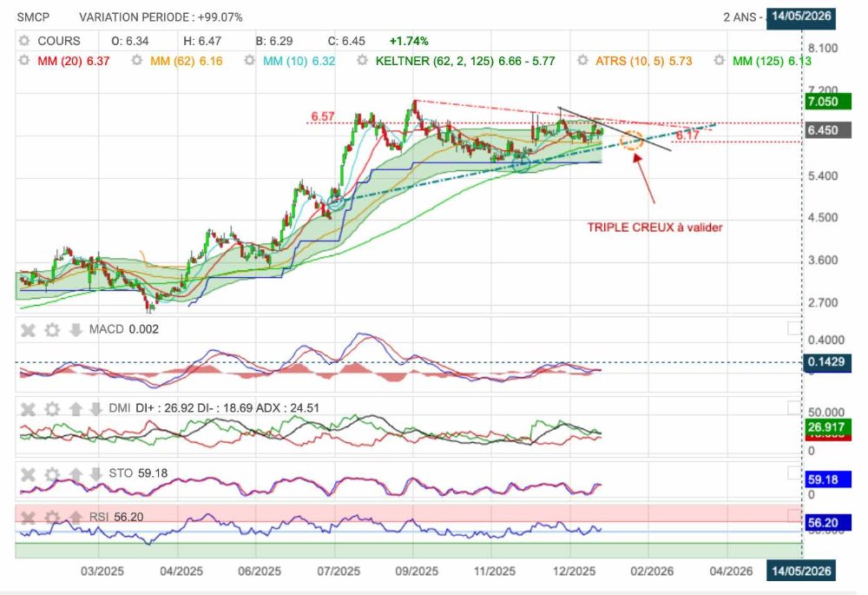This screenshot has width=868, height=595.
Task: Move RSI panel up with arrow
Action: [x=76, y=518]
